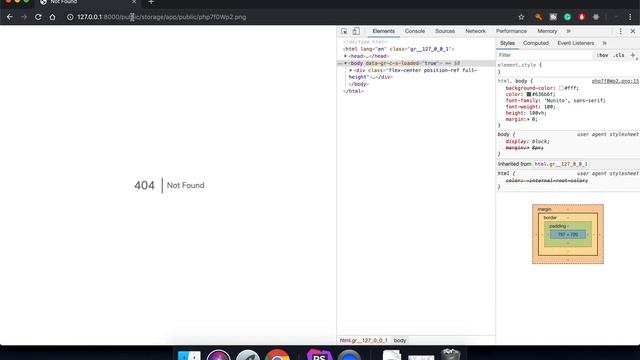The height and width of the screenshot is (360, 640).
Task: Open the orange extension icon
Action: click(539, 17)
